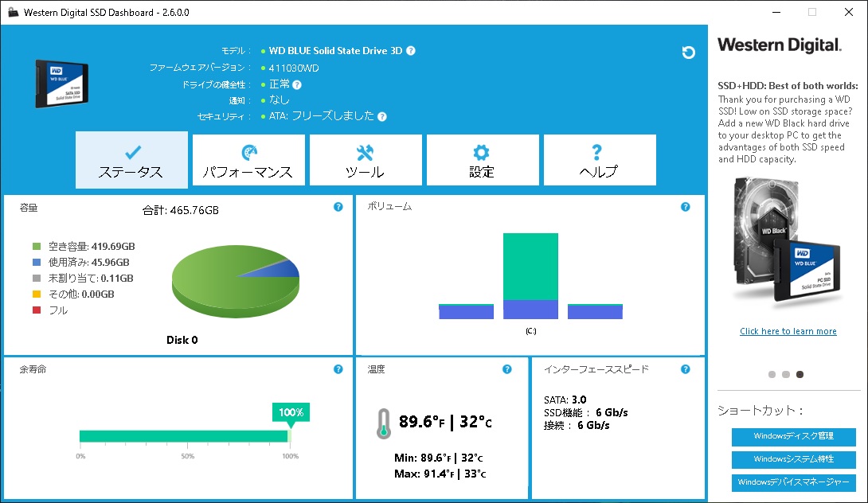Image resolution: width=868 pixels, height=503 pixels.
Task: Click the refresh icon in the header
Action: point(688,53)
